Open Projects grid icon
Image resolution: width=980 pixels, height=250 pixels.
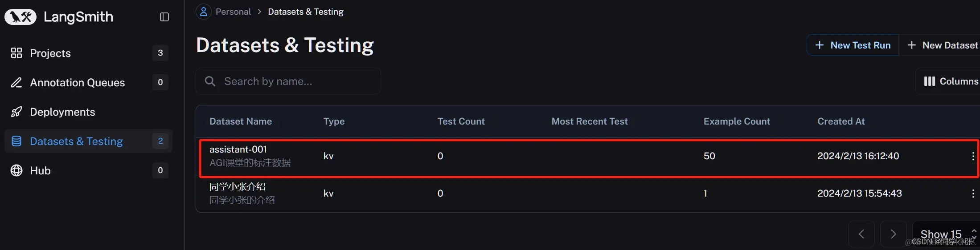[x=16, y=53]
